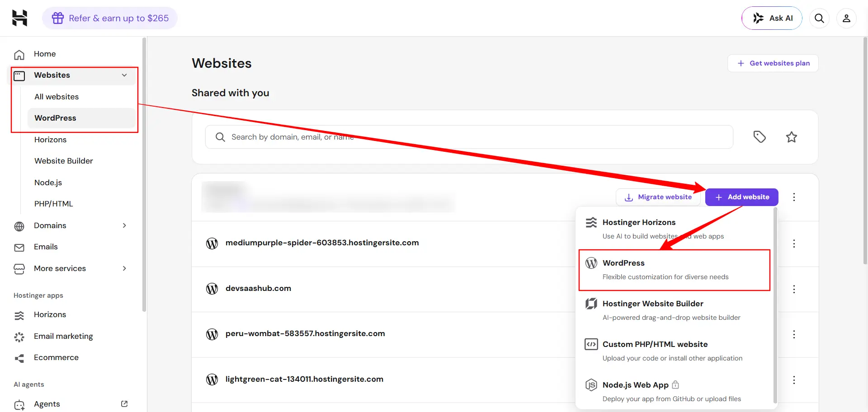Click the Domains globe icon

(x=19, y=226)
